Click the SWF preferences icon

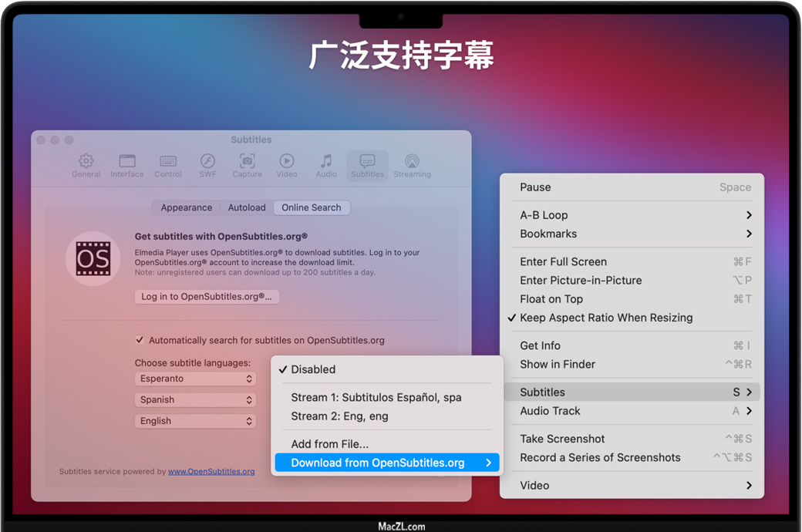[207, 165]
